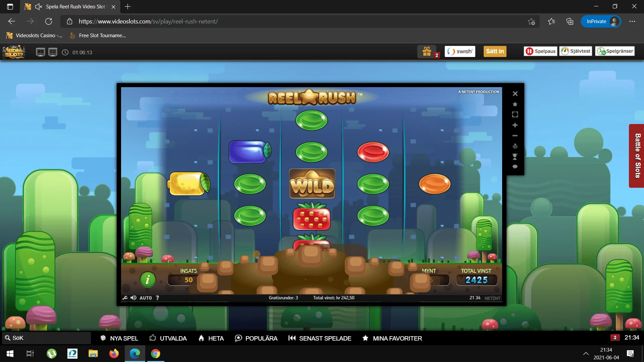The height and width of the screenshot is (362, 644).
Task: Add game to favorites with star icon
Action: [x=515, y=104]
